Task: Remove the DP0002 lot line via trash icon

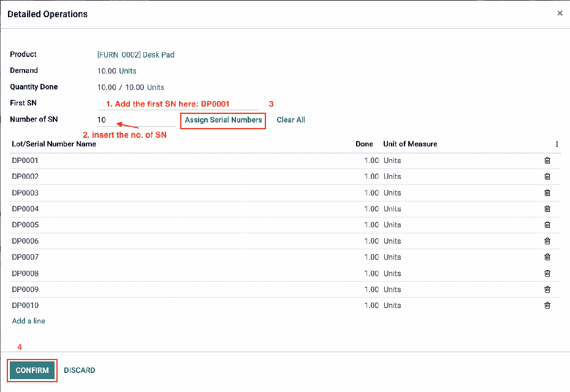Action: 547,176
